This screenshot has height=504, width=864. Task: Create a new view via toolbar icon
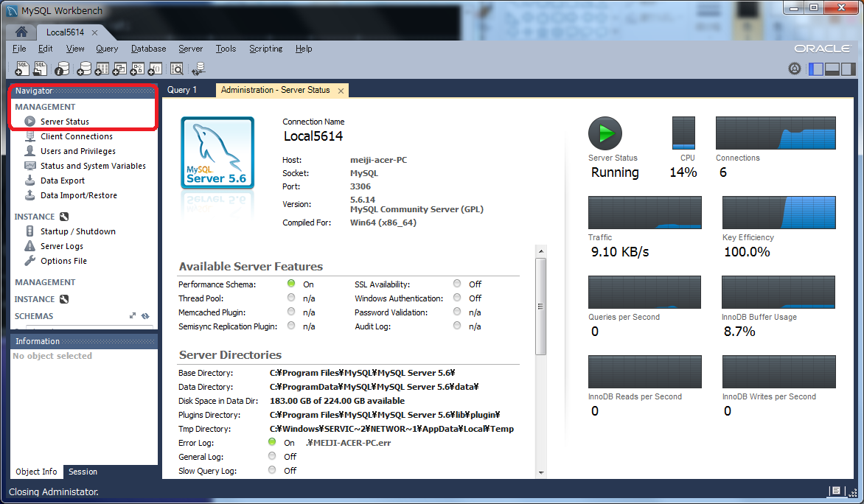tap(119, 69)
